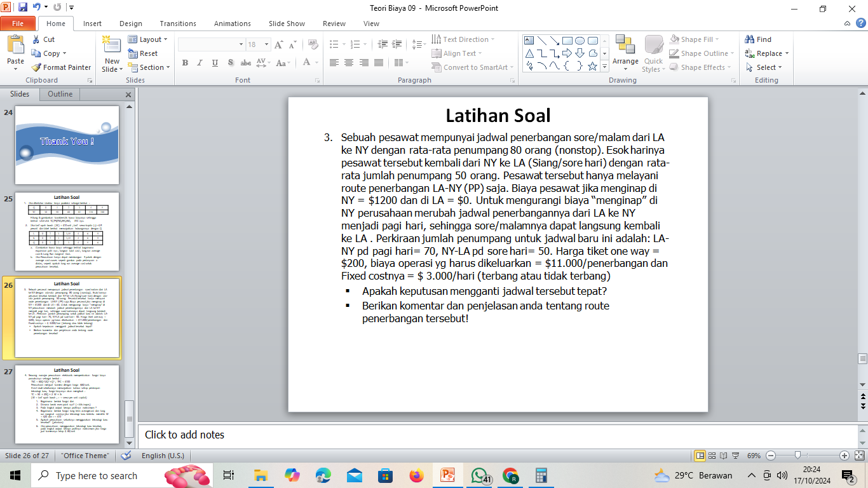868x488 pixels.
Task: Select the Right Arrow block shape
Action: (x=567, y=53)
